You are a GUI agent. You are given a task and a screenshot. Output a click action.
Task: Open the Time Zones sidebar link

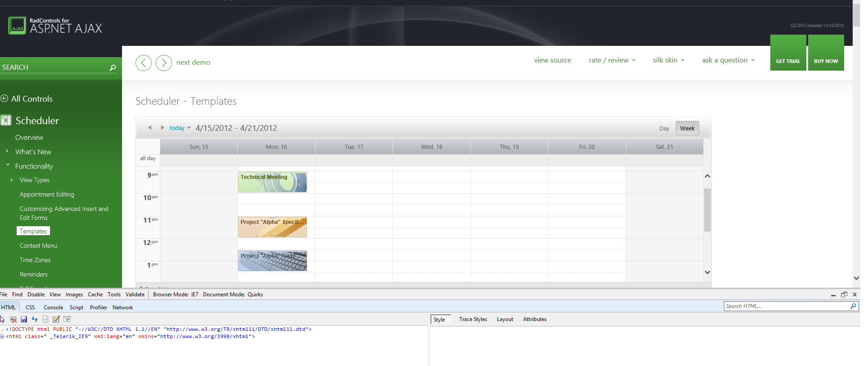[x=35, y=260]
